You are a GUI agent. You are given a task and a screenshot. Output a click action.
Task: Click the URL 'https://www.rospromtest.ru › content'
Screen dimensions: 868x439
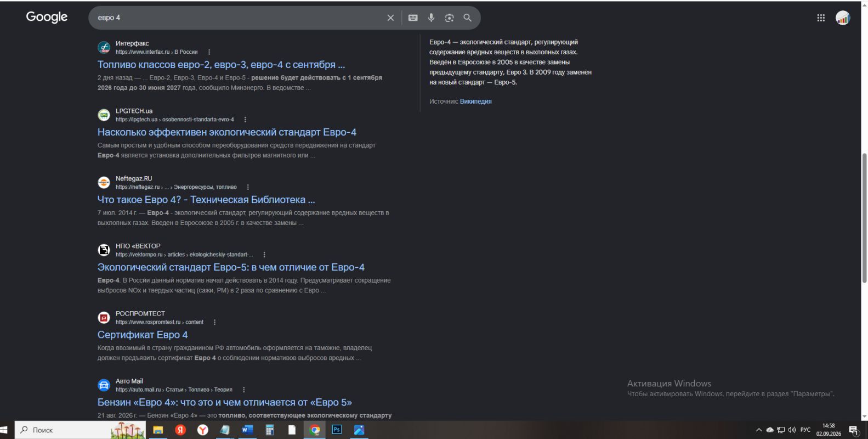click(160, 322)
